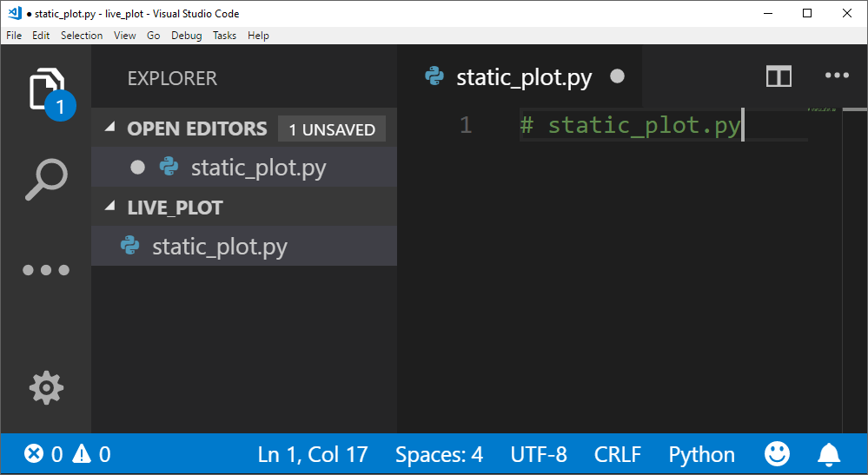
Task: Open the Debug menu
Action: [x=186, y=36]
